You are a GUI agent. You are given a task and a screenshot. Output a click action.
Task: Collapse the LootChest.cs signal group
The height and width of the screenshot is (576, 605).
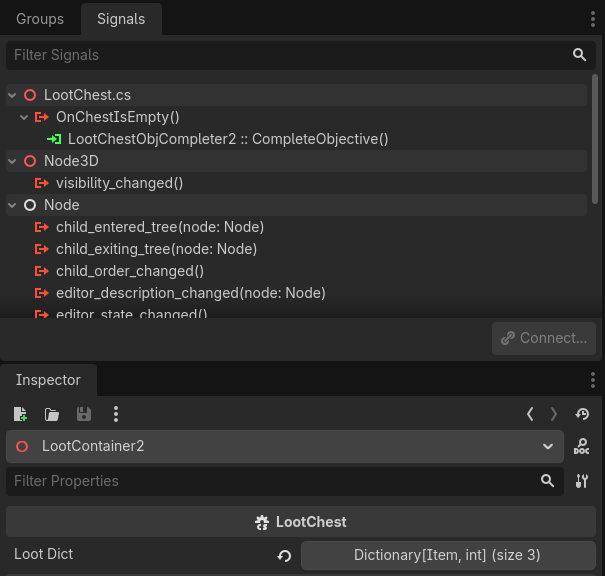pyautogui.click(x=12, y=95)
